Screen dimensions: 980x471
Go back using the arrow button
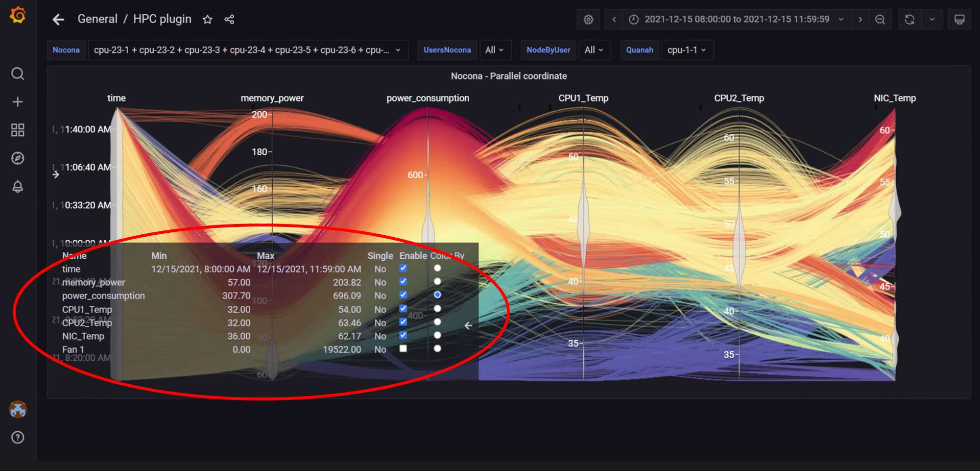58,20
